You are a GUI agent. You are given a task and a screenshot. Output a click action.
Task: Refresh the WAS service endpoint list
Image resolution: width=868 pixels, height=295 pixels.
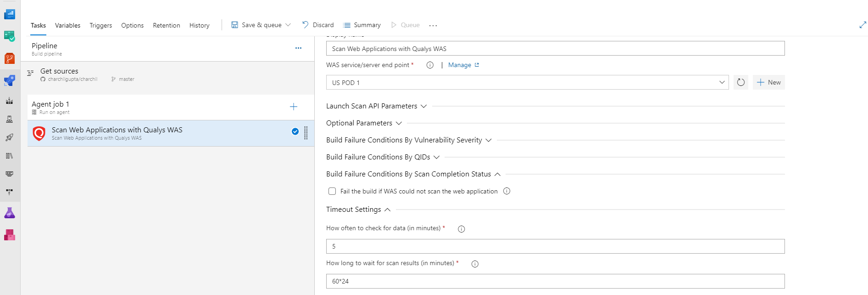coord(740,82)
